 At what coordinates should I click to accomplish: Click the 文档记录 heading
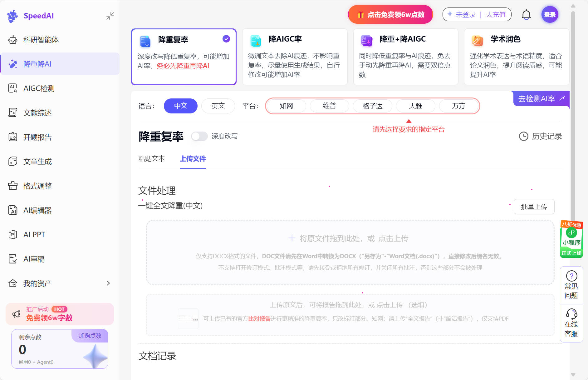point(157,356)
